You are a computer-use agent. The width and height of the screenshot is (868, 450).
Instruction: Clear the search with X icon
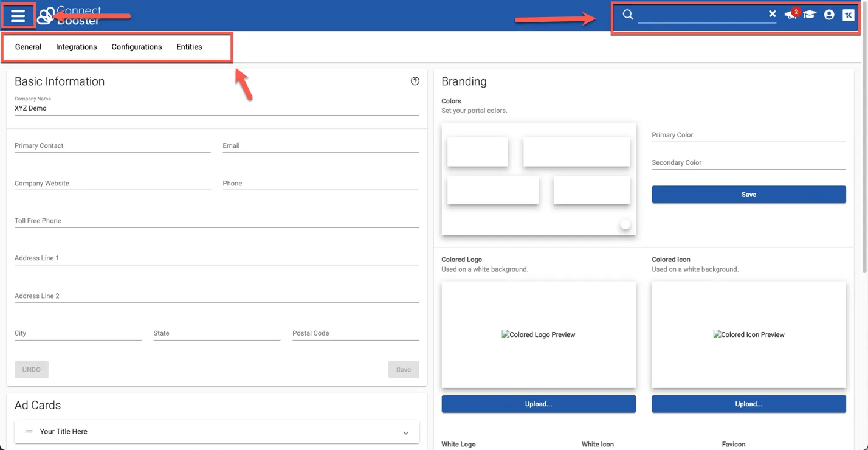[772, 14]
